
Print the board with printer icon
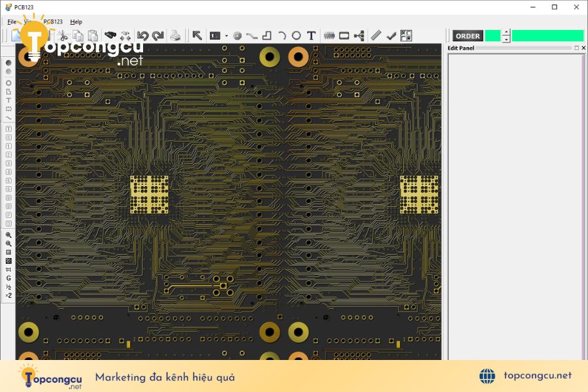click(175, 36)
